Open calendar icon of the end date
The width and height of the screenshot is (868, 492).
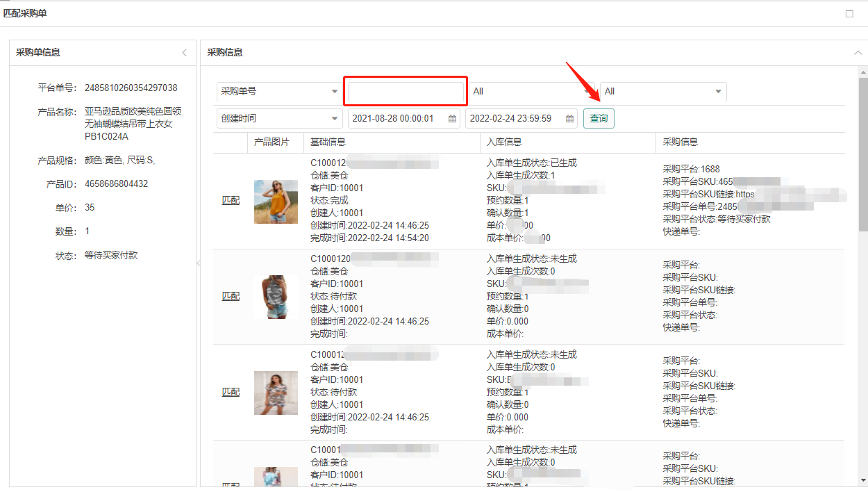point(569,119)
